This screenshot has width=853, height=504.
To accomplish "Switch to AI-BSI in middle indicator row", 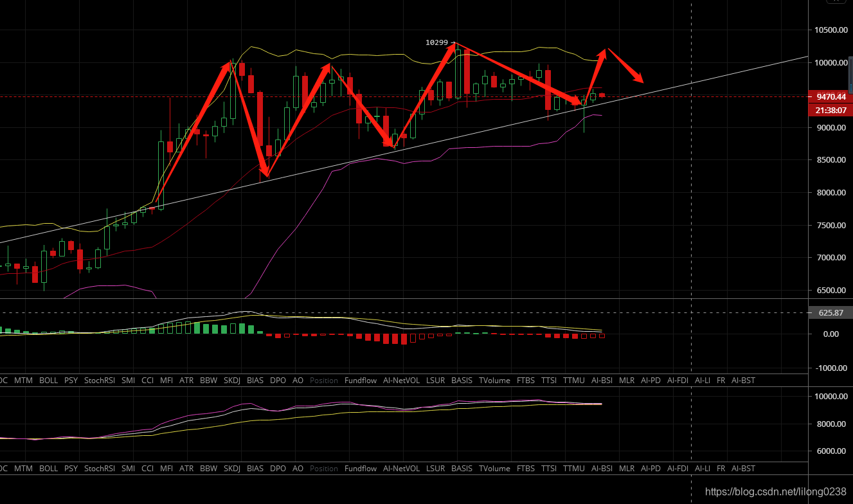I will click(602, 381).
